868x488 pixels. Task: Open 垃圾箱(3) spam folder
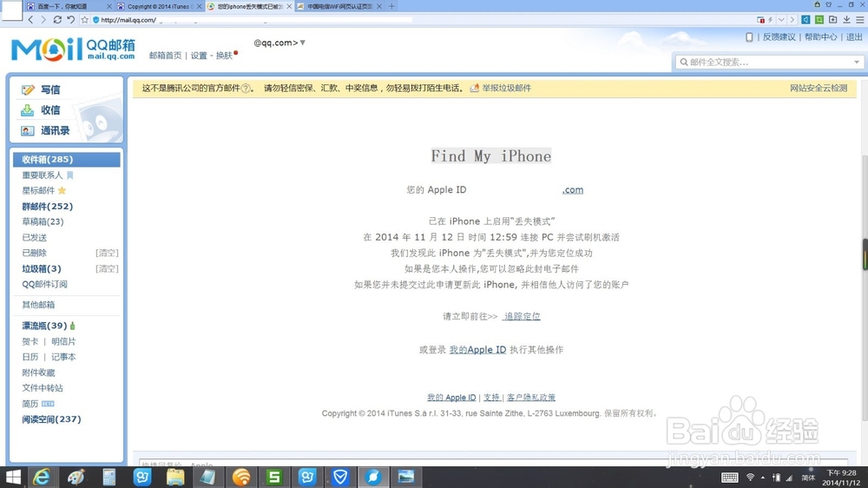coord(42,268)
